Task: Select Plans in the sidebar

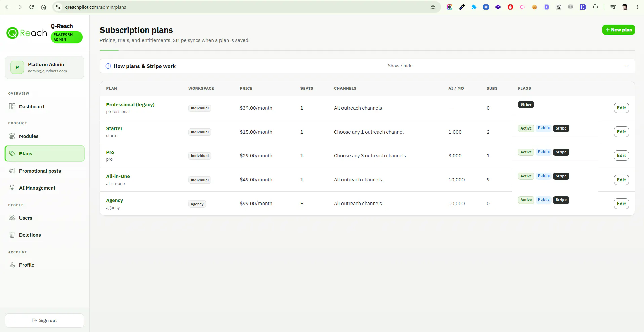Action: point(45,154)
